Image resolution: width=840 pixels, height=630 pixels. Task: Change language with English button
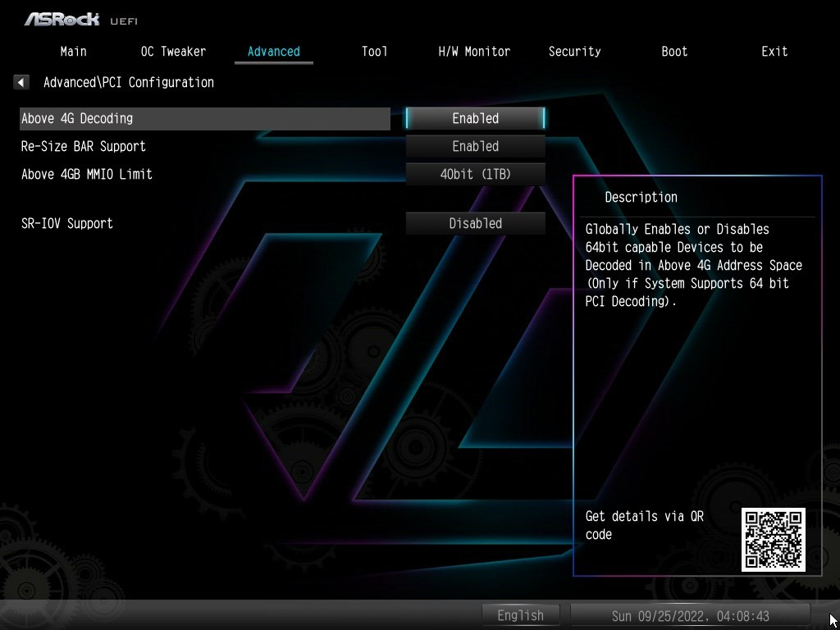(520, 615)
